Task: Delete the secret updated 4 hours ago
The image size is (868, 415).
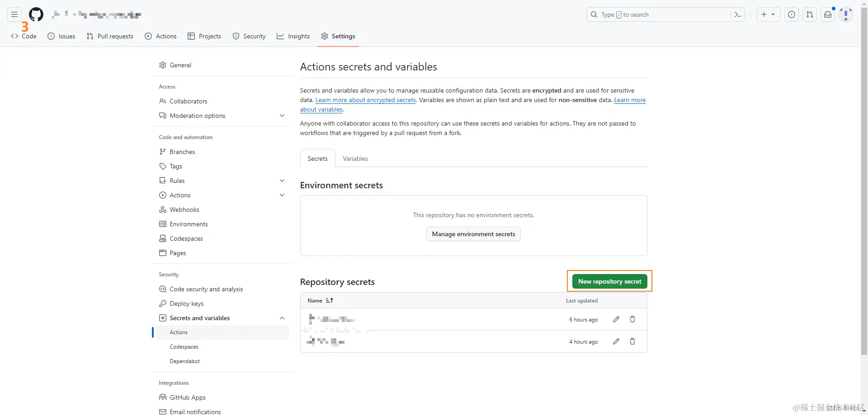Action: point(632,341)
